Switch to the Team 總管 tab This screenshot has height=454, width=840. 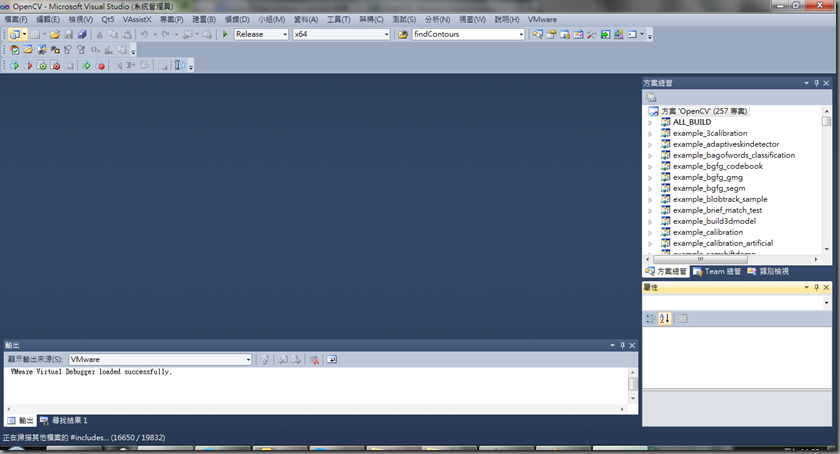click(x=717, y=271)
